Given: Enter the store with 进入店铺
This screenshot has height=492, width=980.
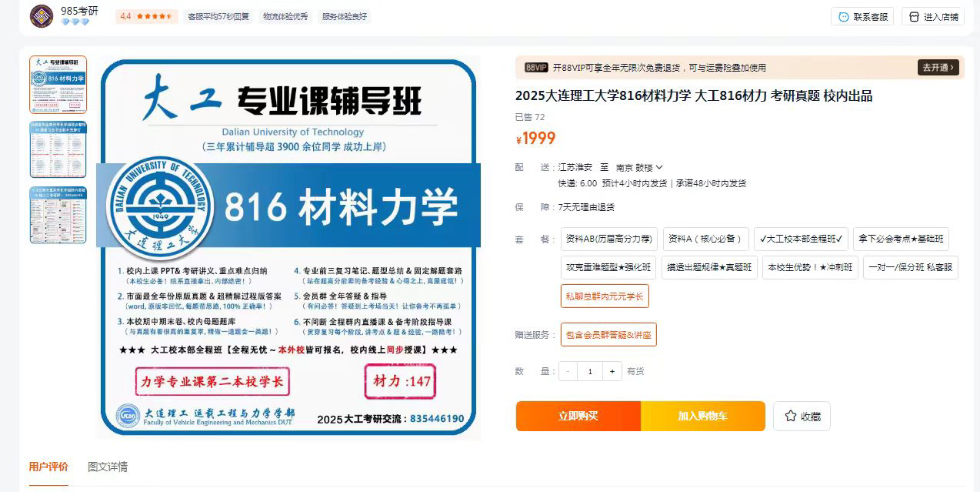Looking at the screenshot, I should click(933, 17).
